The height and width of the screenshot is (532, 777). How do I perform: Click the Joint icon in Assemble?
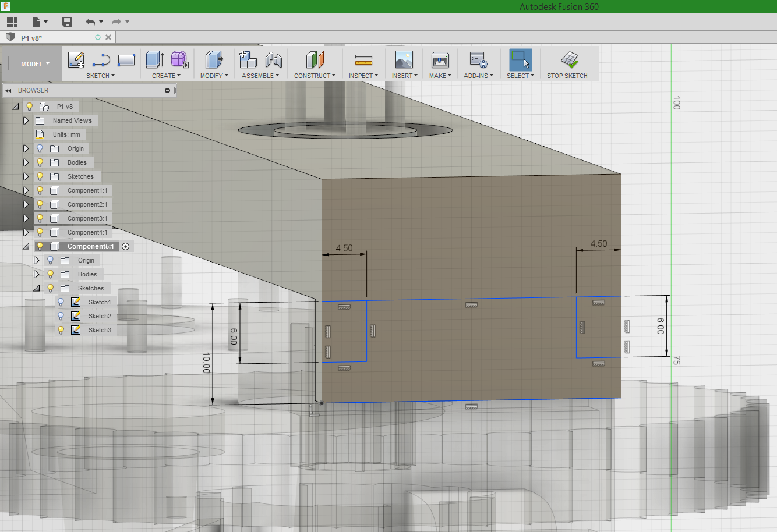(273, 59)
